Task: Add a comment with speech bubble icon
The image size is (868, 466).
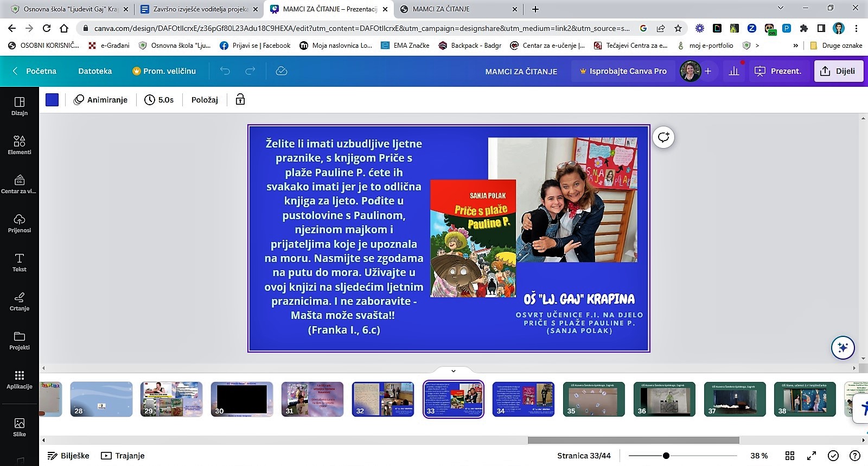Action: tap(663, 137)
